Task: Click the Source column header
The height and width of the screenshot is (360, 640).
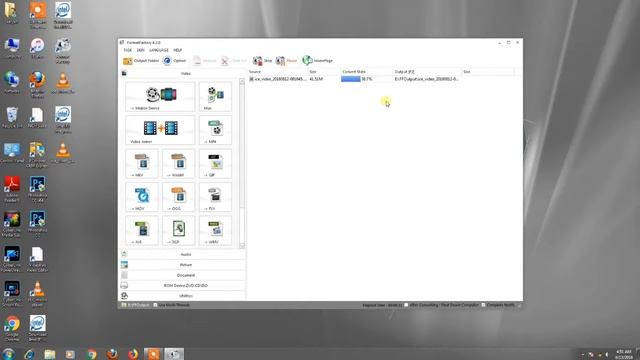Action: (x=277, y=72)
